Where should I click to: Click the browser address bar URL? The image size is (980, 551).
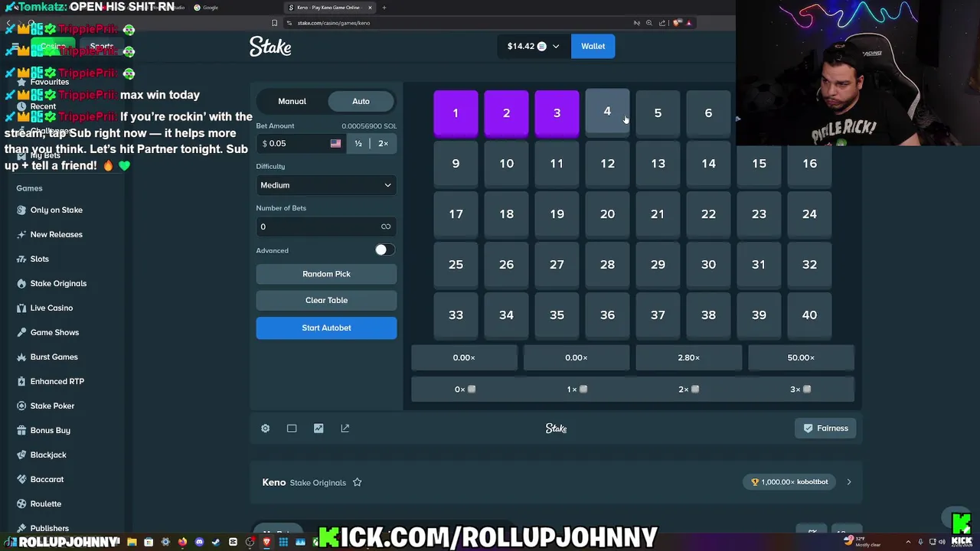[334, 23]
